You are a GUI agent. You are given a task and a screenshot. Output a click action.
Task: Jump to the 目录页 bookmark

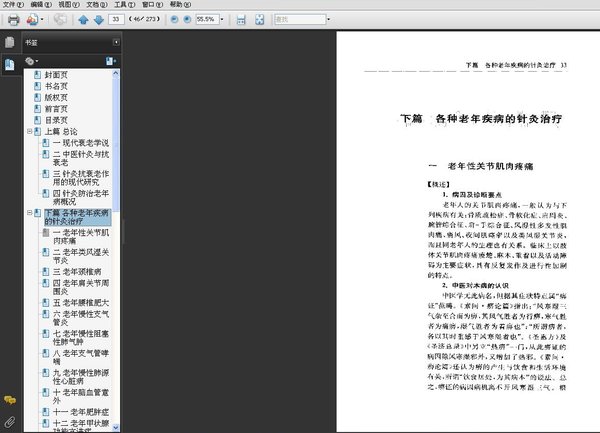(x=56, y=120)
